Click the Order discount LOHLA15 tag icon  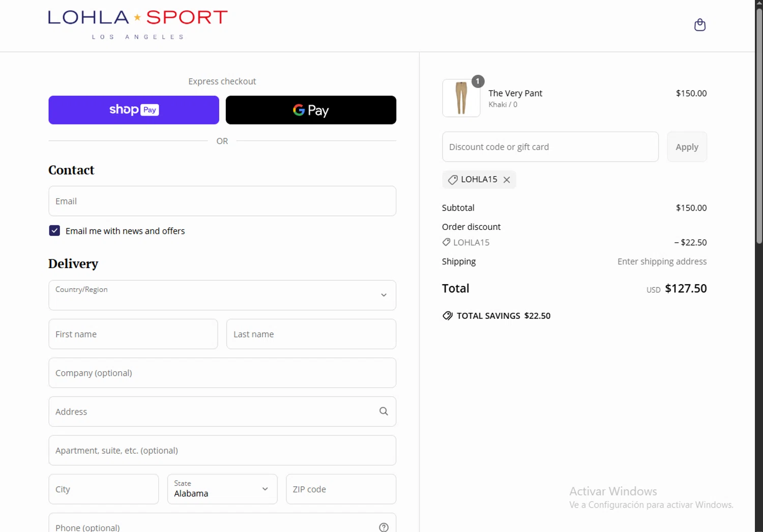click(x=446, y=242)
